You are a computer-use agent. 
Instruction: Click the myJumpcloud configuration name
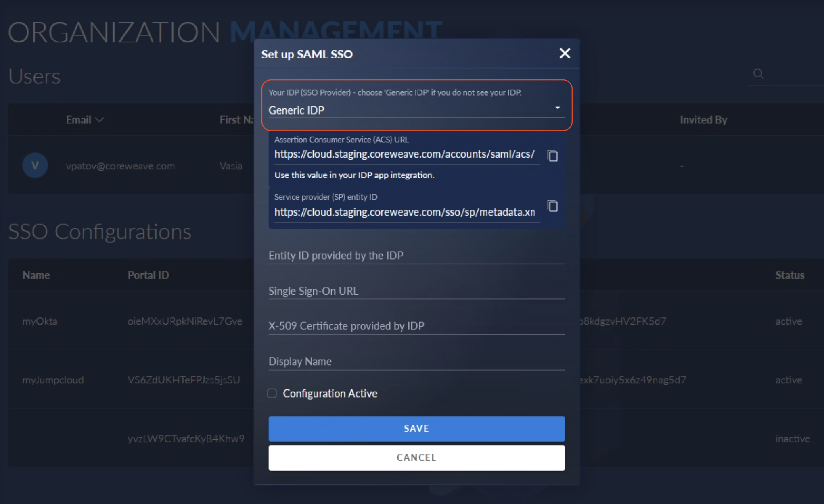click(53, 380)
